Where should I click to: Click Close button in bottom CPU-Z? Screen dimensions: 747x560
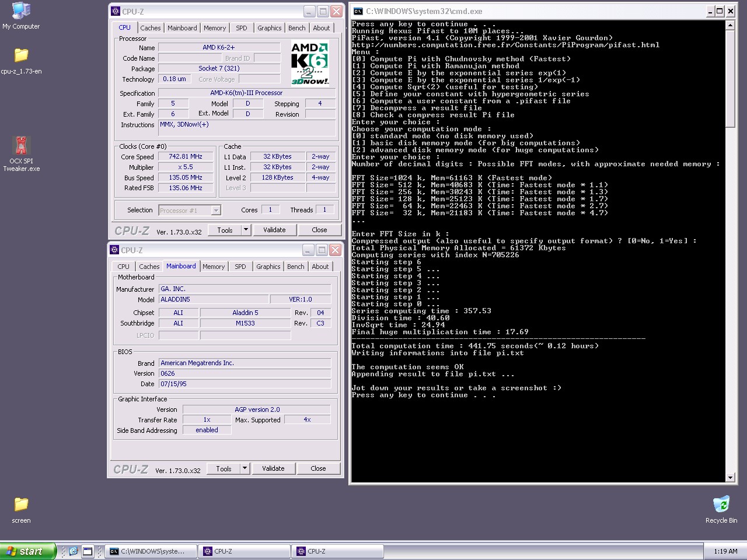click(x=318, y=468)
